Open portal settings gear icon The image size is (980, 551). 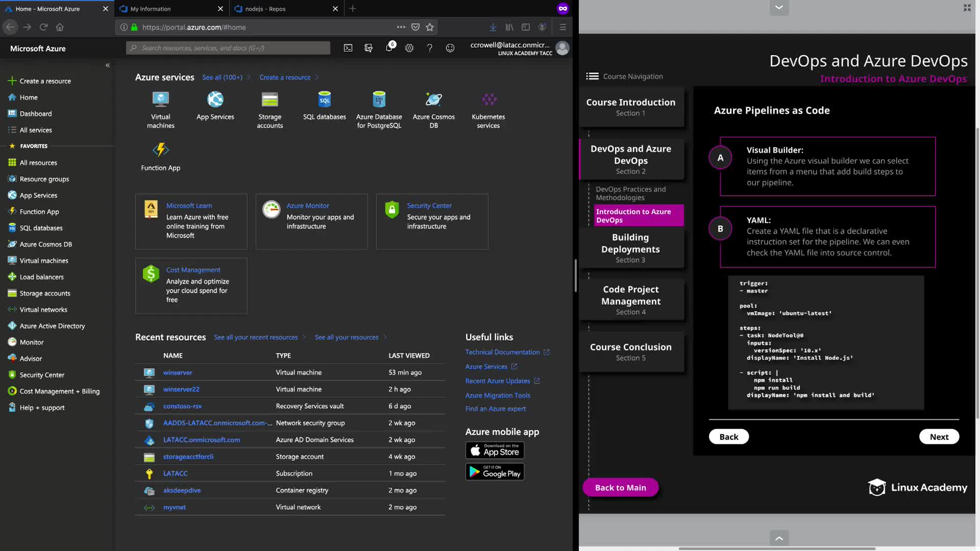[409, 48]
